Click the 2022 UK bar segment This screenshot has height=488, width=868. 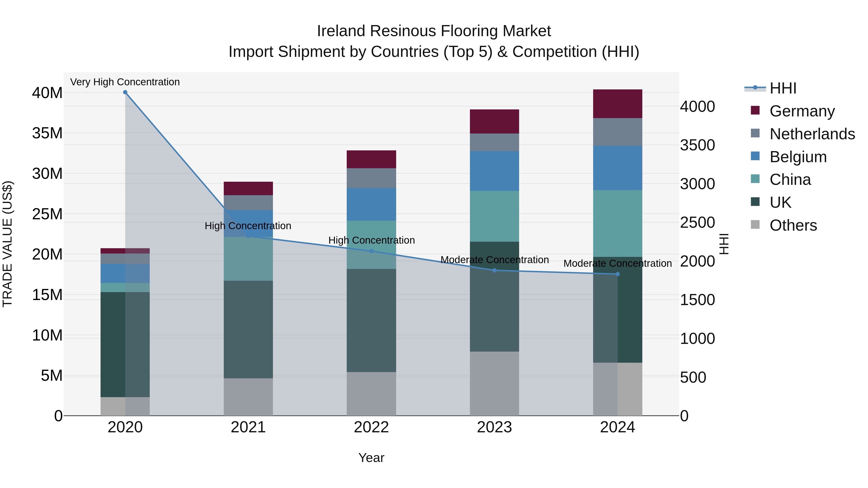tap(371, 321)
